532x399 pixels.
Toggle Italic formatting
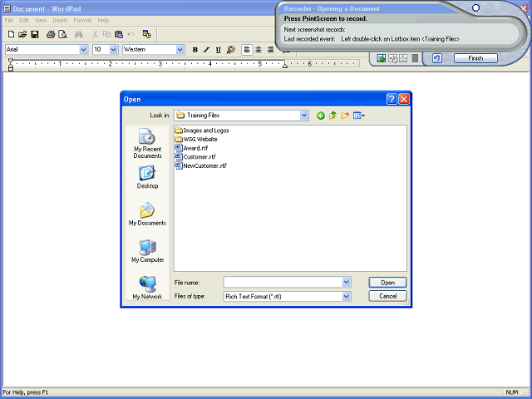pyautogui.click(x=207, y=50)
